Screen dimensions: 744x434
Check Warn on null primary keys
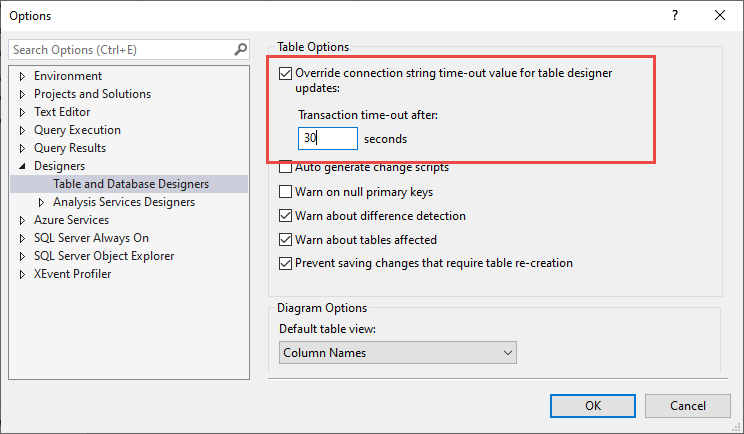pyautogui.click(x=287, y=192)
